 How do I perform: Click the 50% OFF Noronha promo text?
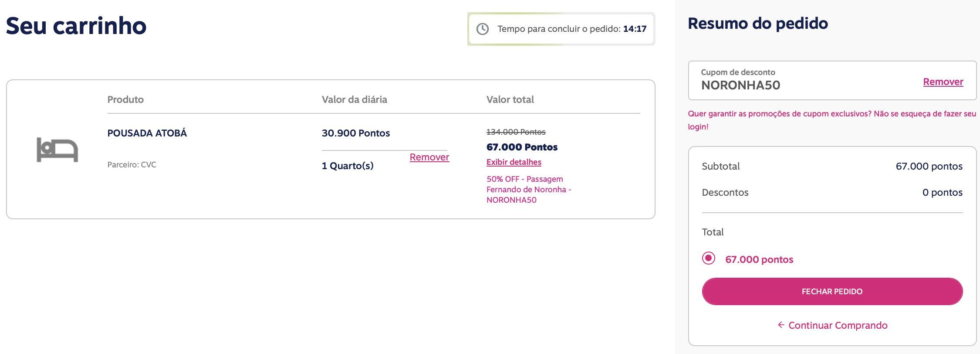point(529,189)
